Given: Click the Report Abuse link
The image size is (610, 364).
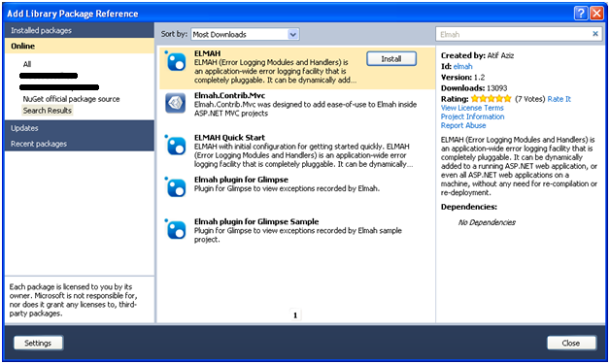Looking at the screenshot, I should [463, 125].
